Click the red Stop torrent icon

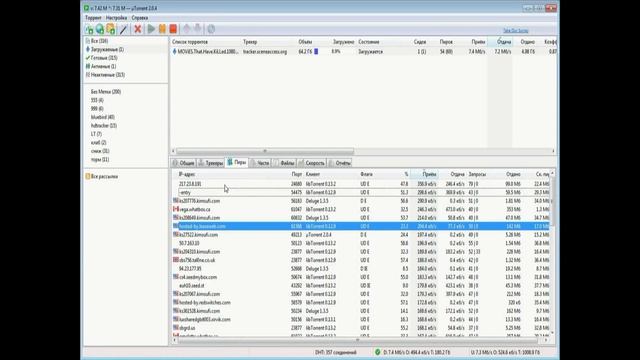point(173,29)
